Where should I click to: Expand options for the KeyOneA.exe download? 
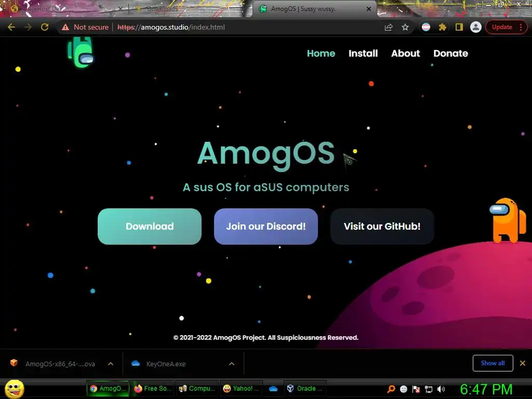[232, 364]
